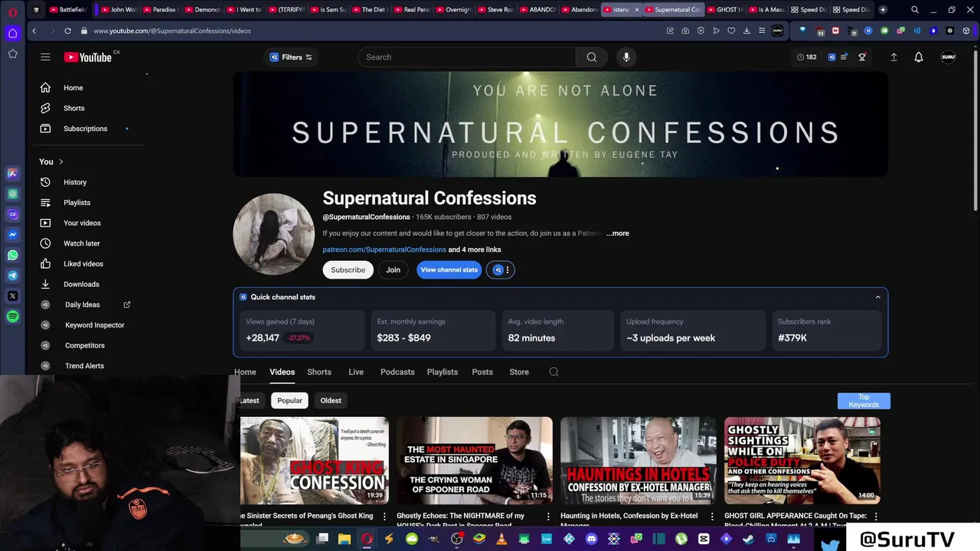The width and height of the screenshot is (980, 551).
Task: Open YouTube notifications bell
Action: pos(919,57)
